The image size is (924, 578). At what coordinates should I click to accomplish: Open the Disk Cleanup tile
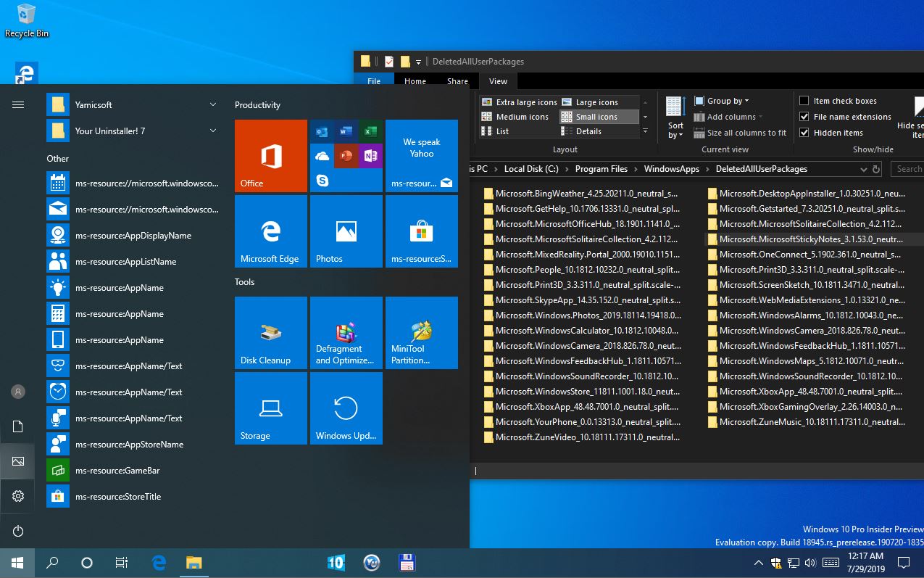click(271, 333)
